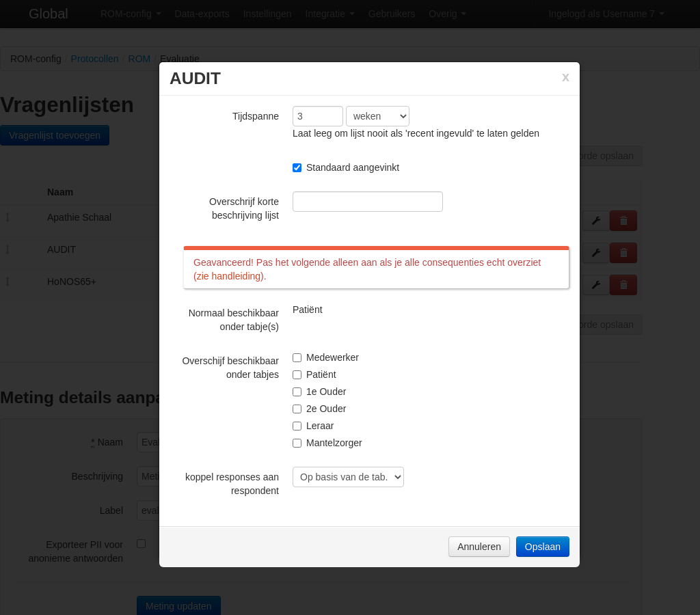Open the ROM-config navigation menu

[130, 14]
